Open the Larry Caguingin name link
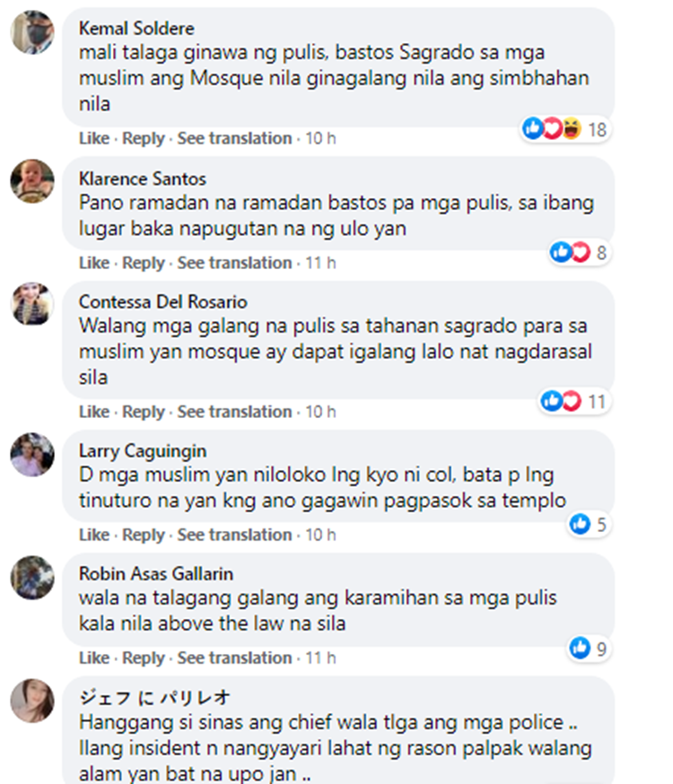673x784 pixels. (x=143, y=450)
